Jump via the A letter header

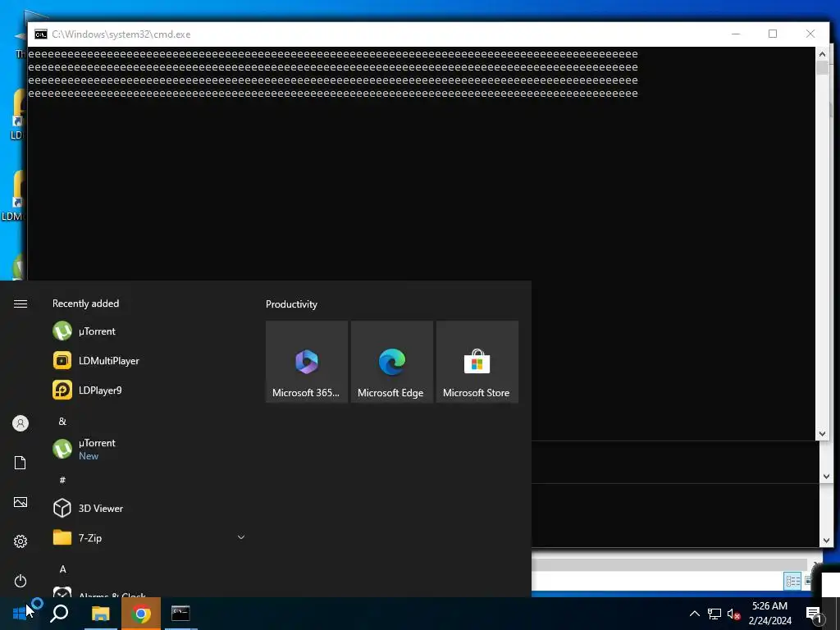tap(62, 569)
